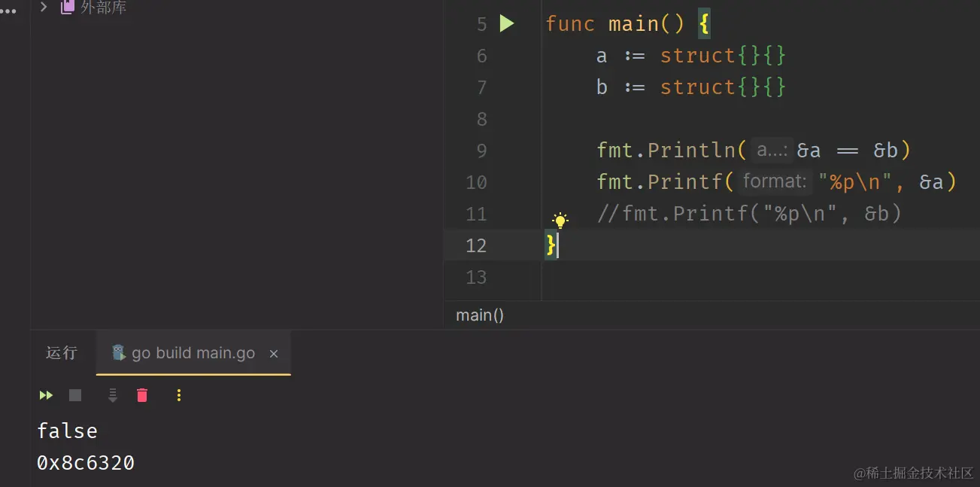Click '&a == &b' comparison expression
980x487 pixels.
pos(848,151)
